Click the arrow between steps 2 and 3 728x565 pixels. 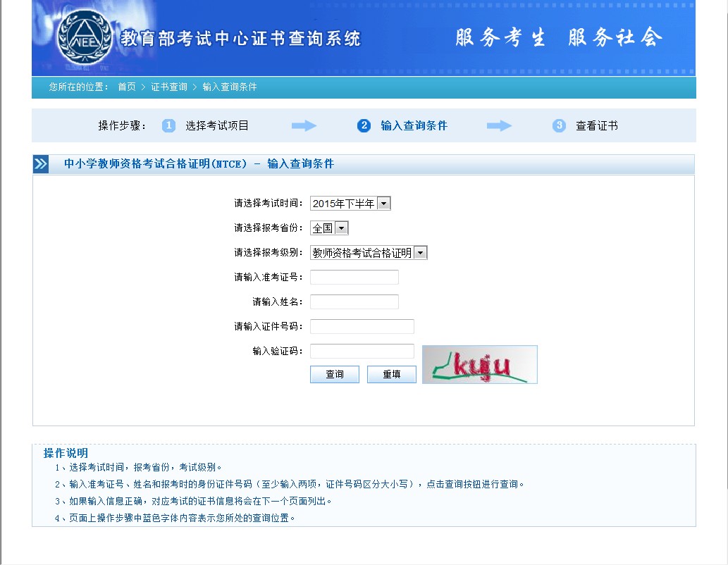coord(499,125)
